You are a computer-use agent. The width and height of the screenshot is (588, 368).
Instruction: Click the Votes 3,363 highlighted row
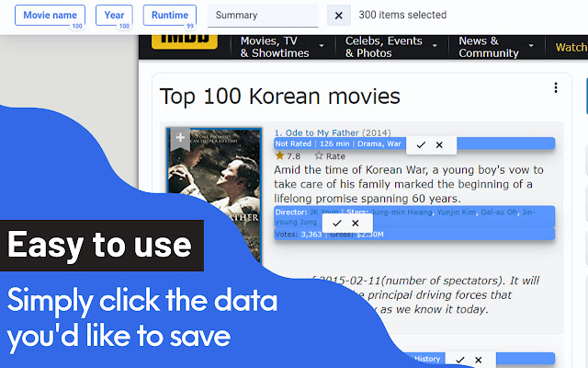[x=414, y=235]
